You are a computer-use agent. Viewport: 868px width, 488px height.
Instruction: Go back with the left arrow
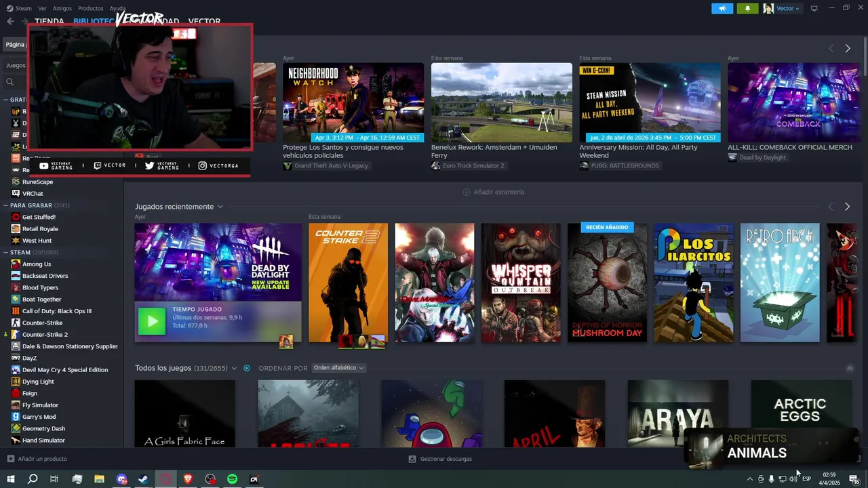(10, 21)
